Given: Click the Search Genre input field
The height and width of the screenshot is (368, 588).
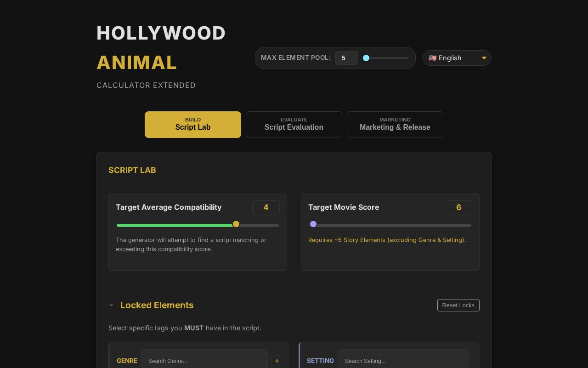Looking at the screenshot, I should (x=204, y=361).
